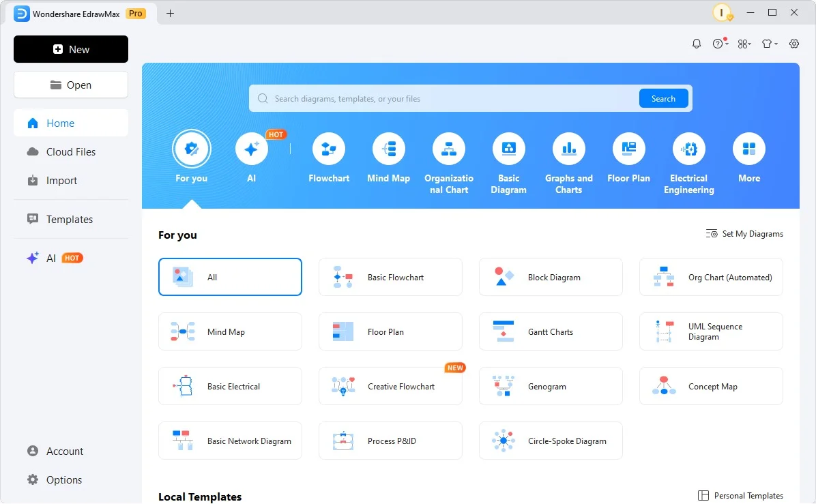The image size is (816, 504).
Task: Click the For you category icon
Action: pos(192,149)
